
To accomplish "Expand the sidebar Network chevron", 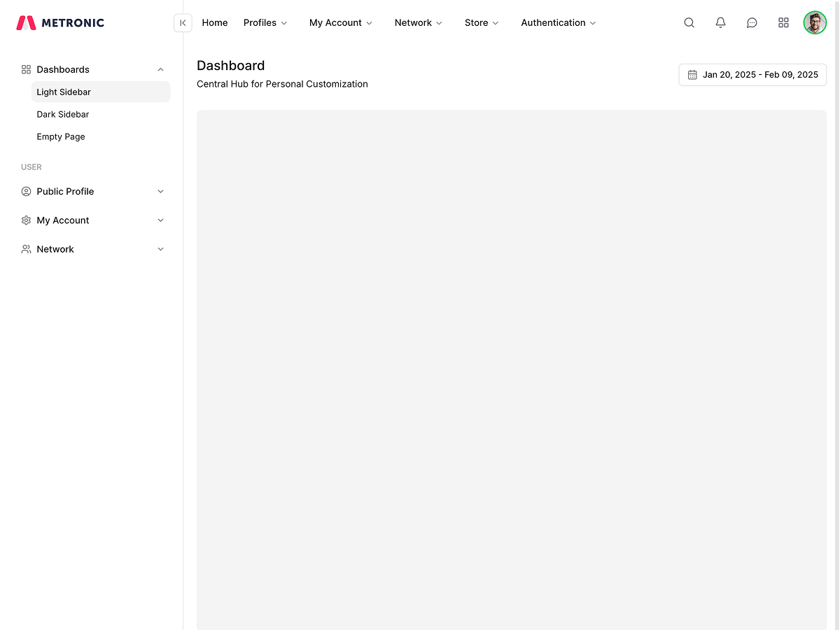I will click(x=160, y=249).
